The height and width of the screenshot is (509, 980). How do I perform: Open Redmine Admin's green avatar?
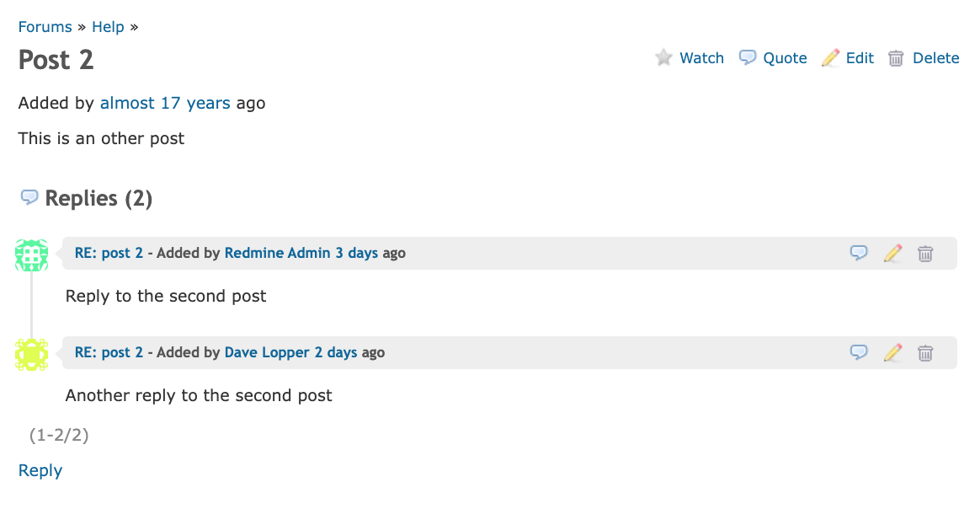click(31, 255)
